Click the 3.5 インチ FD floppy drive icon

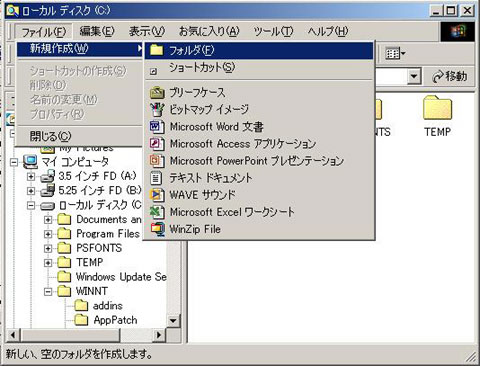[47, 176]
